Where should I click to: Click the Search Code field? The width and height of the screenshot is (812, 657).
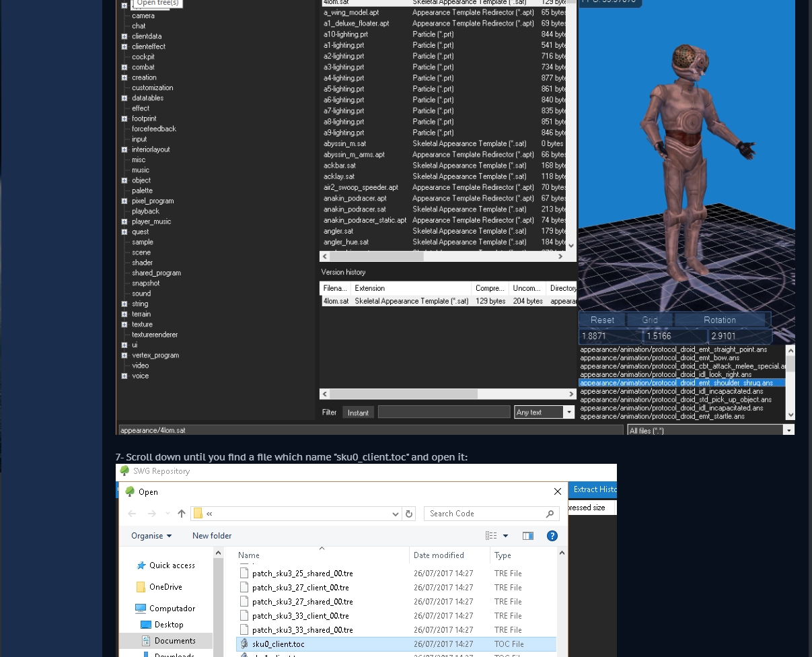tap(492, 514)
